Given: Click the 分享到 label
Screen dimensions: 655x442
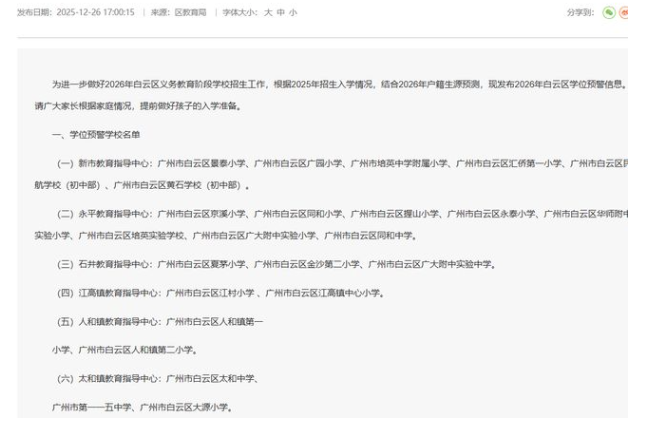Looking at the screenshot, I should pyautogui.click(x=581, y=12).
